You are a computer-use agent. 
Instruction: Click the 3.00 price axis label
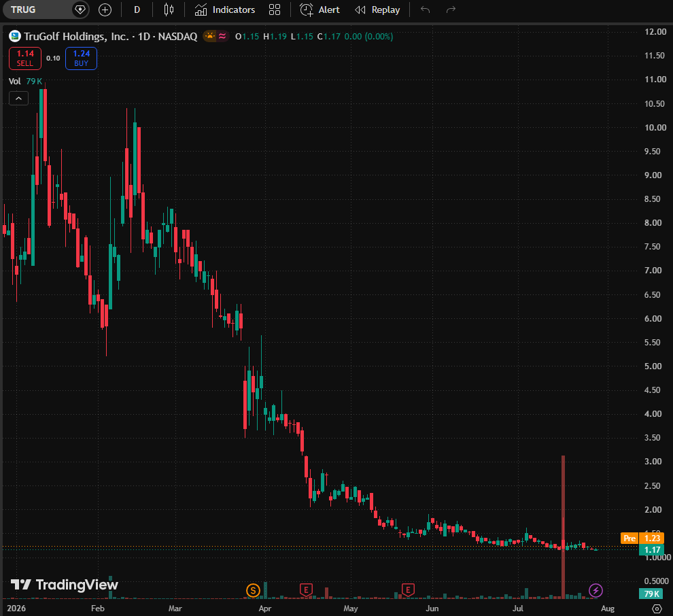coord(653,462)
